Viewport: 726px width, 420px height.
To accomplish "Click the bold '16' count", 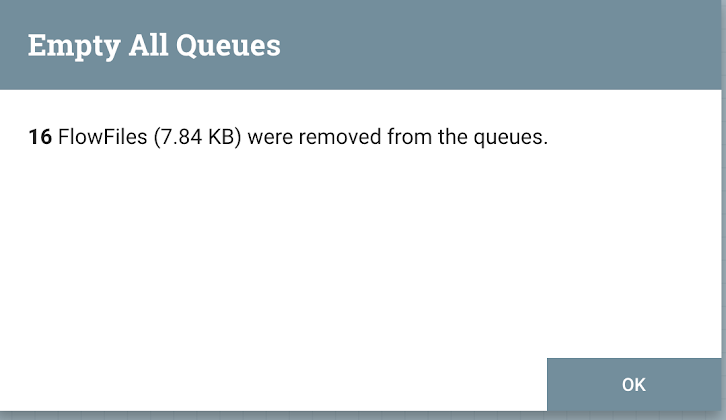I will coord(40,138).
